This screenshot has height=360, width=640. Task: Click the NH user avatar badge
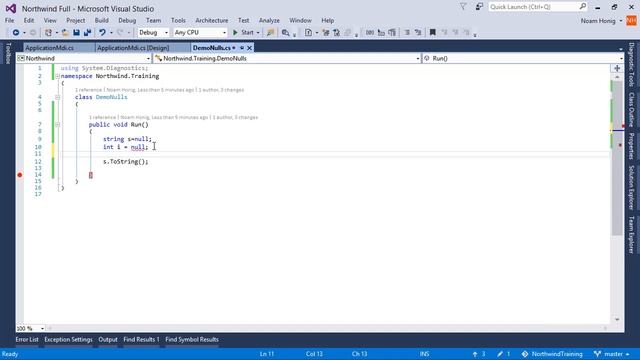coord(631,20)
